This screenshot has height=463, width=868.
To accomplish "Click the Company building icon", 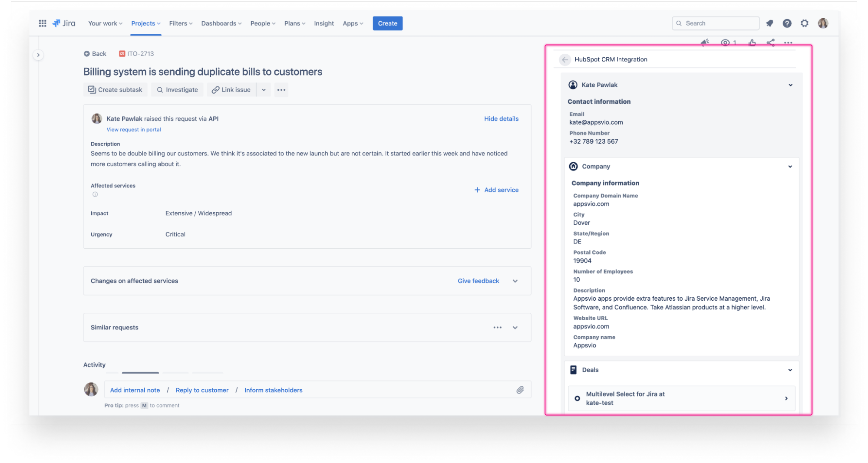I will (x=573, y=167).
